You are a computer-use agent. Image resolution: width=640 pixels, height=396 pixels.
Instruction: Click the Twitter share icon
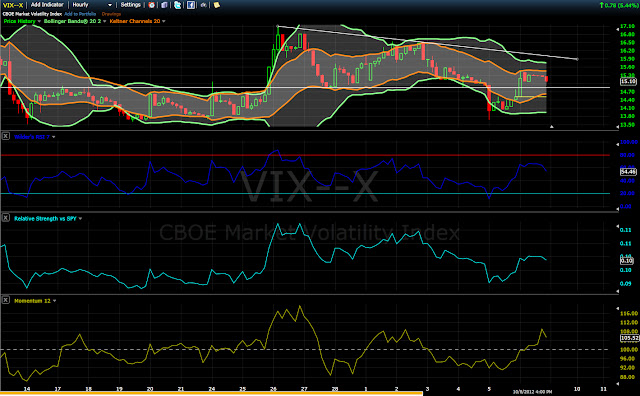pyautogui.click(x=178, y=5)
